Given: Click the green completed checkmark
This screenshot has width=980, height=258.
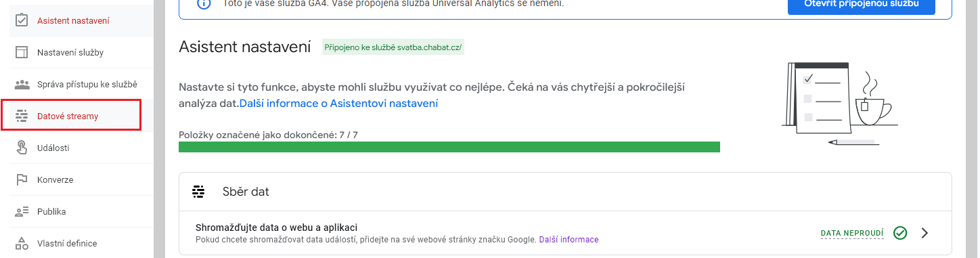Looking at the screenshot, I should pyautogui.click(x=900, y=233).
